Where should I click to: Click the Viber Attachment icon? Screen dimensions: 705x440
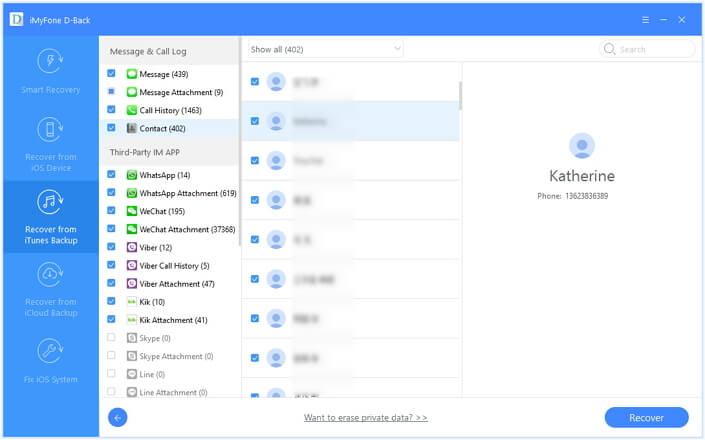coord(131,284)
